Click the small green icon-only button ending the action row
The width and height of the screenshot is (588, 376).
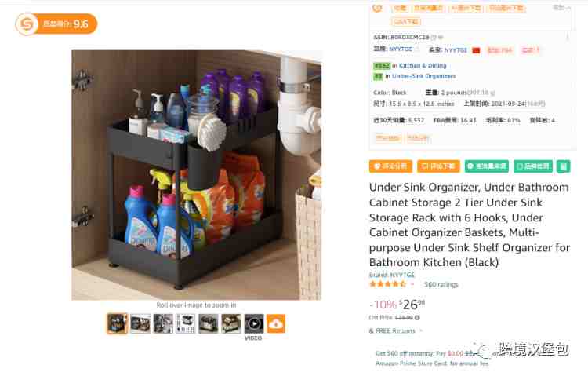click(563, 166)
